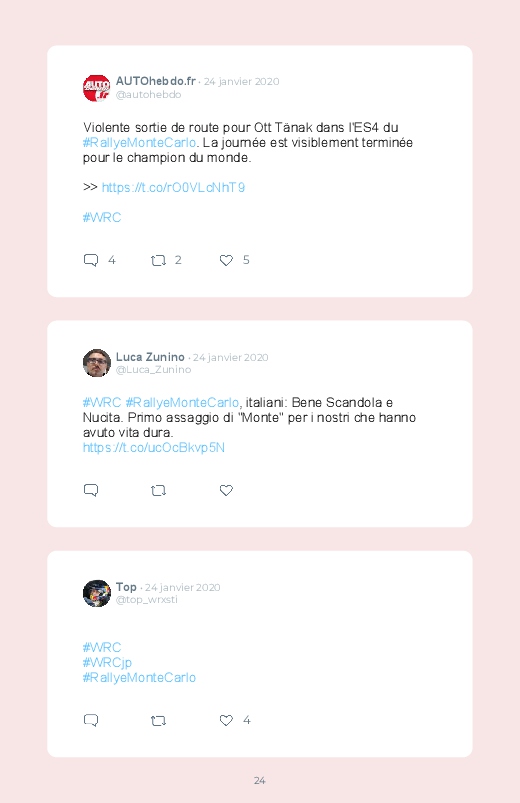
Task: Retweet the Top tweet
Action: (x=158, y=720)
